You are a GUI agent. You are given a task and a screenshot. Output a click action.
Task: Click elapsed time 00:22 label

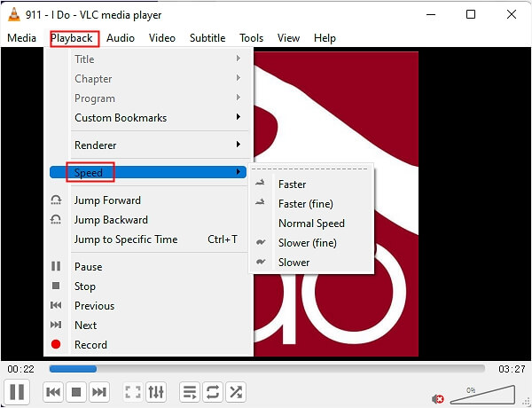pos(20,369)
